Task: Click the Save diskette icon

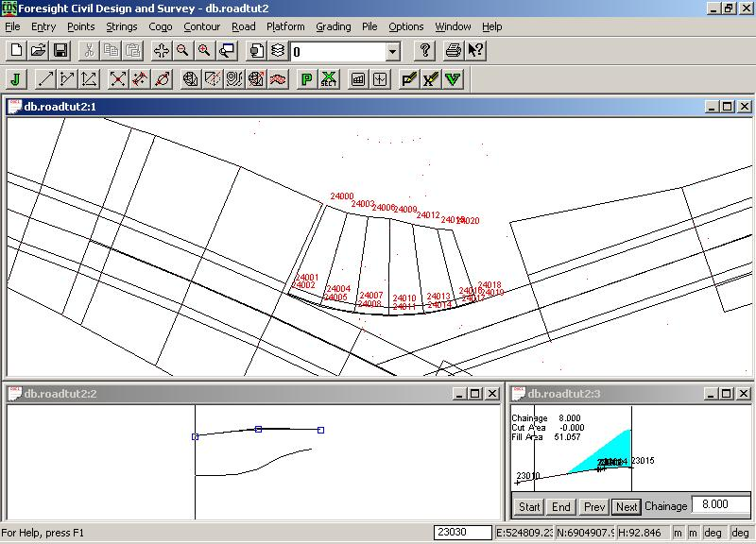Action: [60, 51]
